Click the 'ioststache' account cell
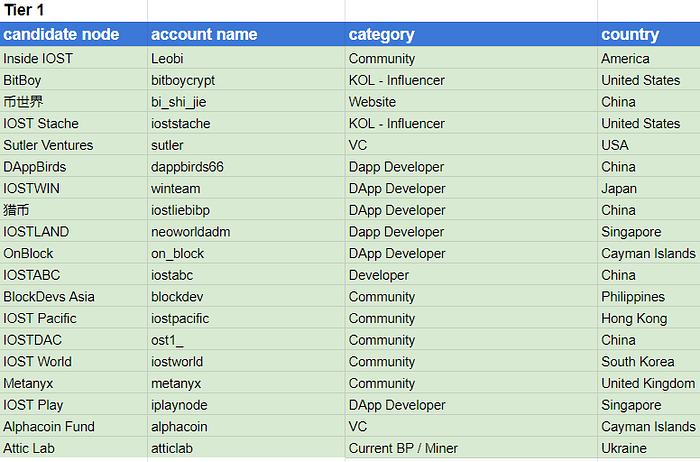The height and width of the screenshot is (462, 700). [x=246, y=124]
